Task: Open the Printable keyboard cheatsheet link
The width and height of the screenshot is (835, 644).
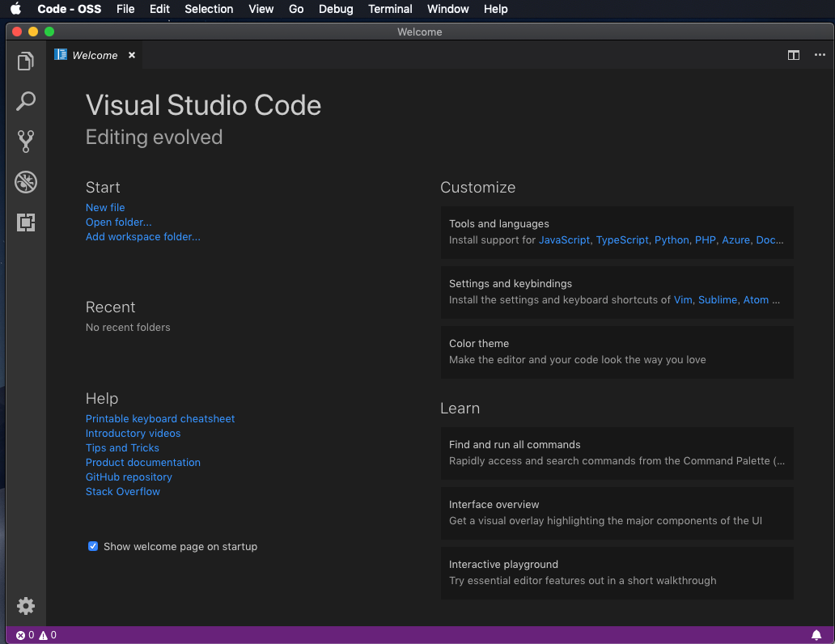Action: [160, 418]
